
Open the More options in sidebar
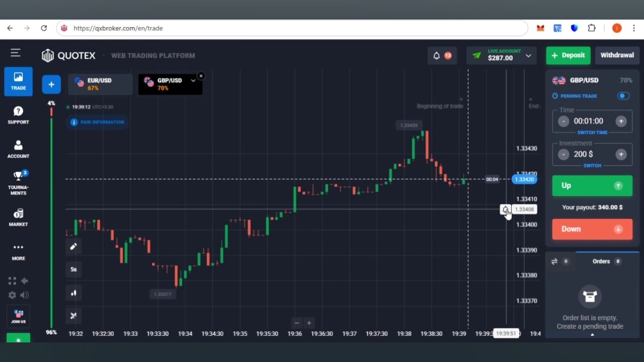pos(18,252)
